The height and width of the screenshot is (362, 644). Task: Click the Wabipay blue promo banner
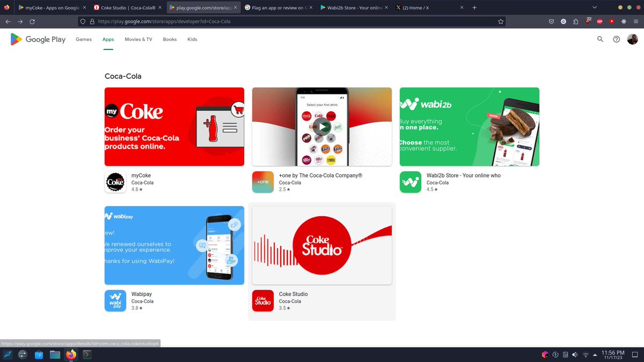pyautogui.click(x=174, y=245)
